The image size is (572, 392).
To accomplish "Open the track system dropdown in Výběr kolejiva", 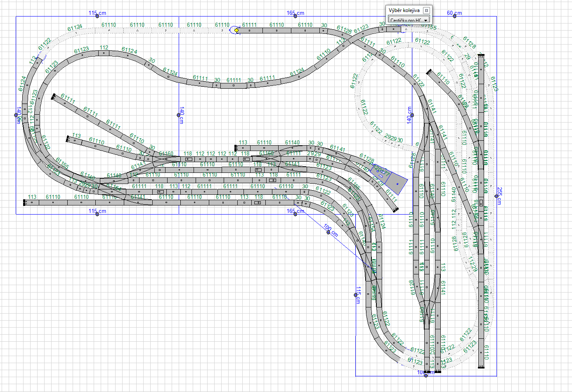I will coord(425,20).
